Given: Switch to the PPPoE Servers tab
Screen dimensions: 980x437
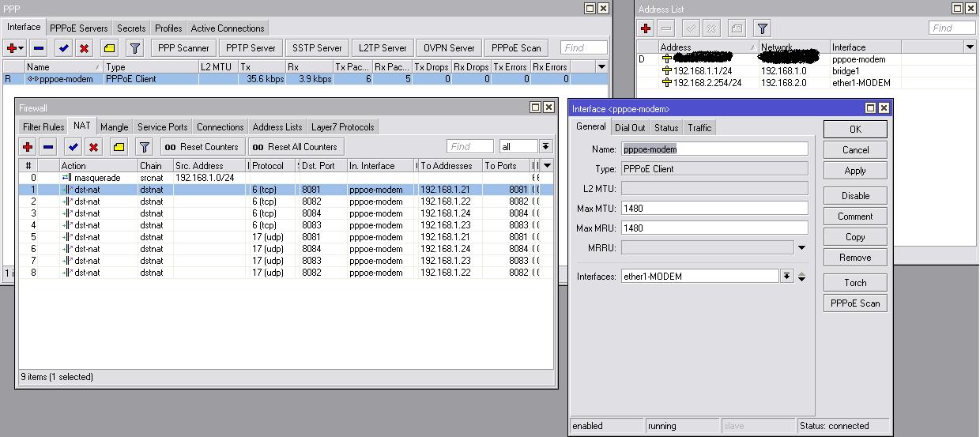Looking at the screenshot, I should [78, 28].
